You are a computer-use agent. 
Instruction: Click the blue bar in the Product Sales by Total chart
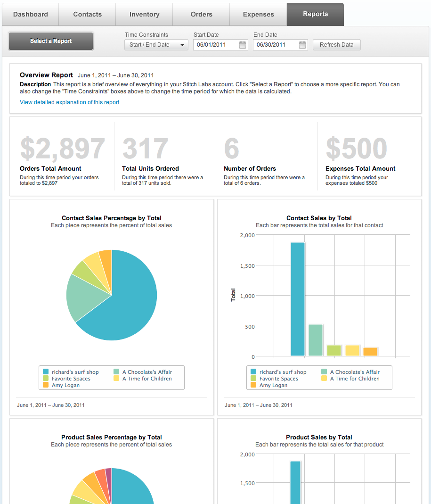(295, 482)
